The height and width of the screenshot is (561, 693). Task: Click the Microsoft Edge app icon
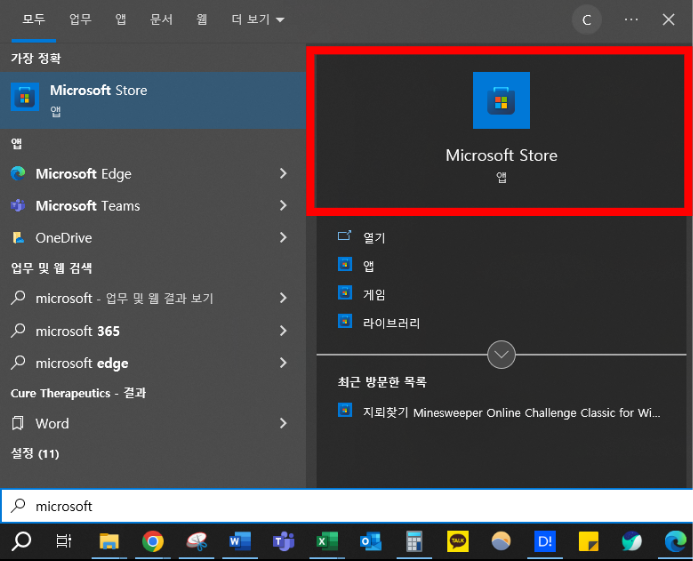point(18,173)
